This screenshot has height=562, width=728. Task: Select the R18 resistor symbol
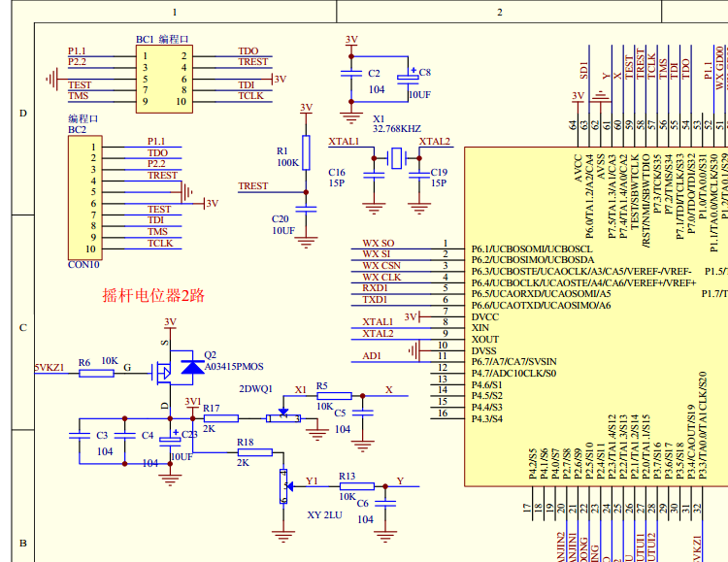255,452
